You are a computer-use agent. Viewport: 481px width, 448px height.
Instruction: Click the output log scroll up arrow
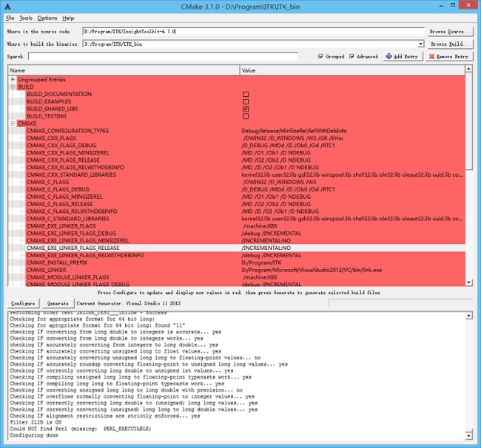coord(468,316)
